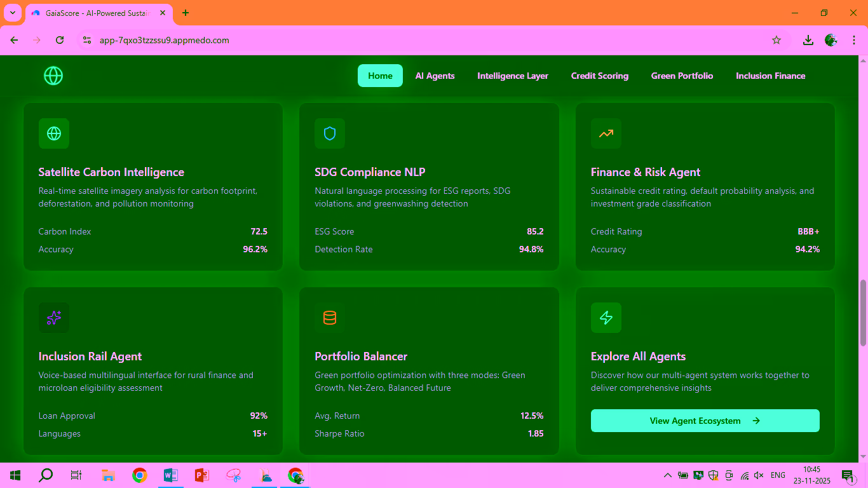Close the GaiaScore browser tab
The height and width of the screenshot is (488, 868).
point(162,13)
